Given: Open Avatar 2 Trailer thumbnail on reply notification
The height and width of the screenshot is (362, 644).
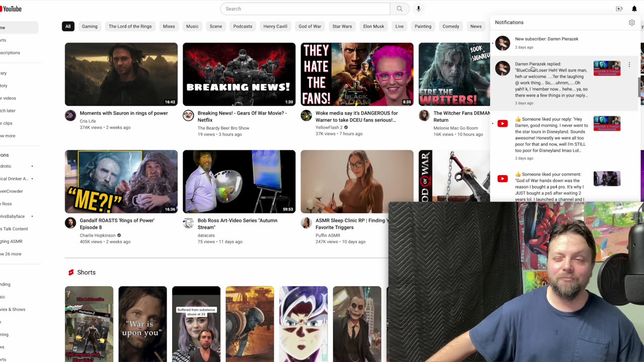Looking at the screenshot, I should coord(607,68).
